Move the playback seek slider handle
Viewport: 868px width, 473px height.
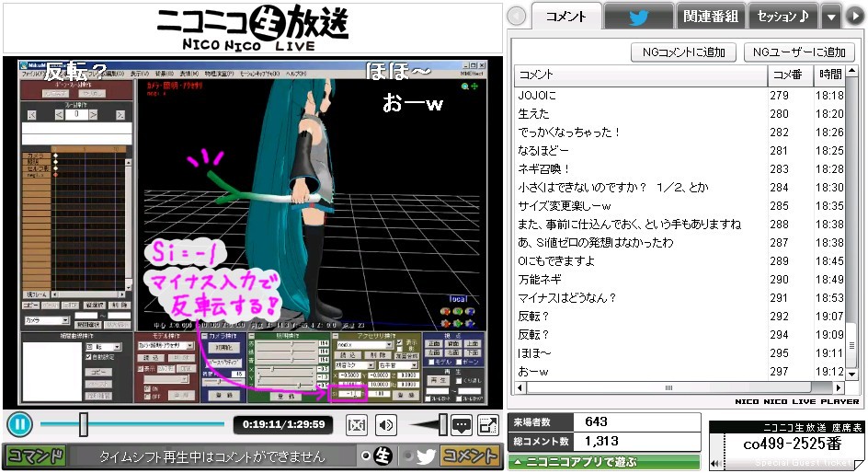[83, 425]
